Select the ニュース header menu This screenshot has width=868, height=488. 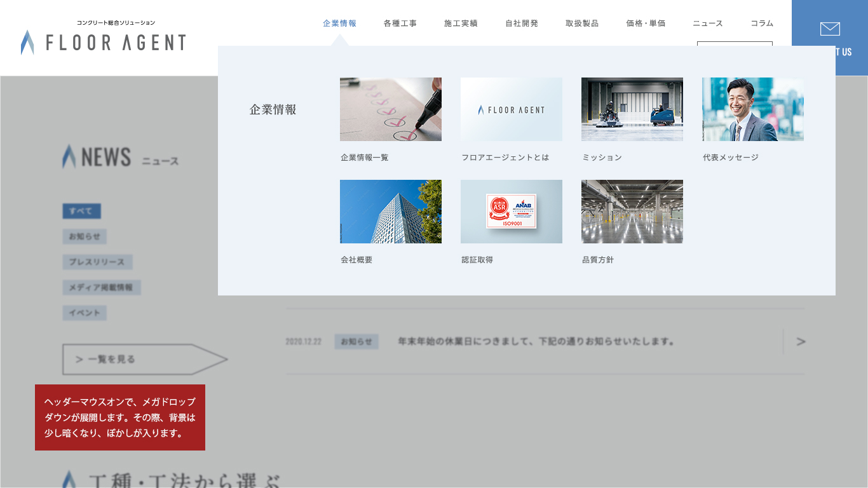tap(708, 24)
